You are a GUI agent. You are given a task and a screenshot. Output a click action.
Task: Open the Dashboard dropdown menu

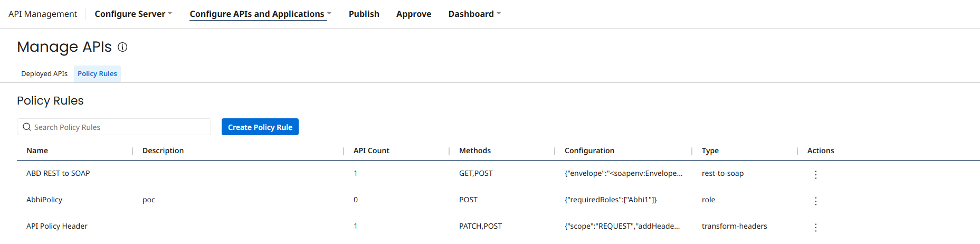(474, 14)
